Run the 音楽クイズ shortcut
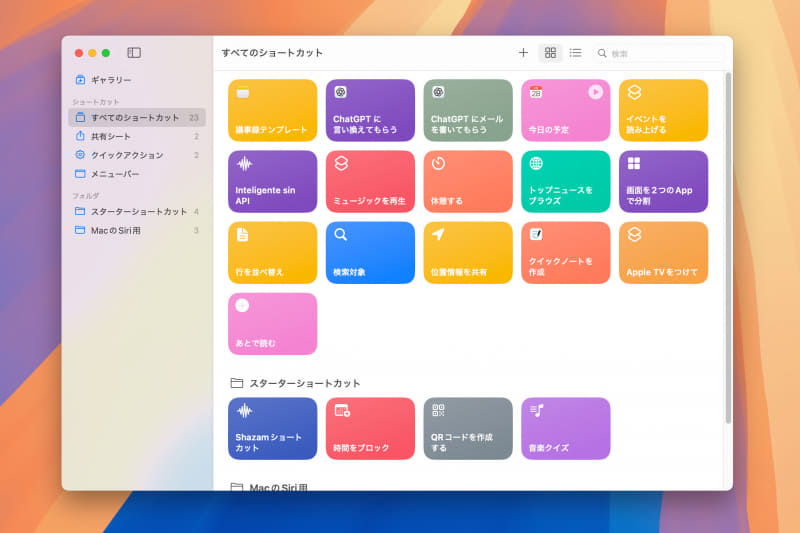Viewport: 800px width, 533px height. [566, 428]
